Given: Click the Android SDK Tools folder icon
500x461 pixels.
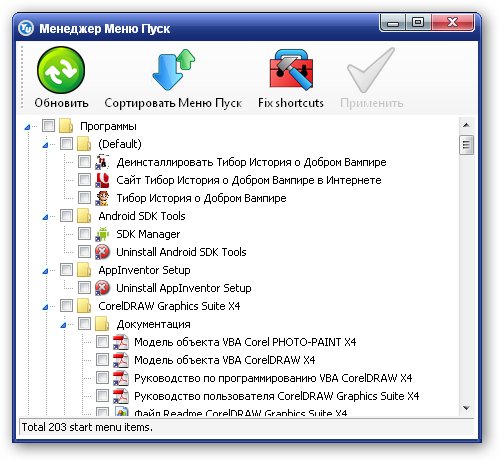Looking at the screenshot, I should tap(84, 216).
